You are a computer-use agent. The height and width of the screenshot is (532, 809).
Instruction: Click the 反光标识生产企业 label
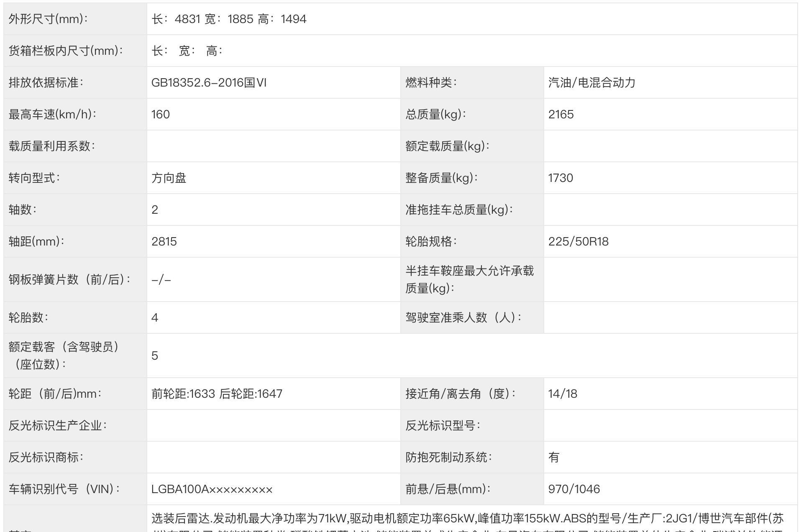[x=58, y=426]
